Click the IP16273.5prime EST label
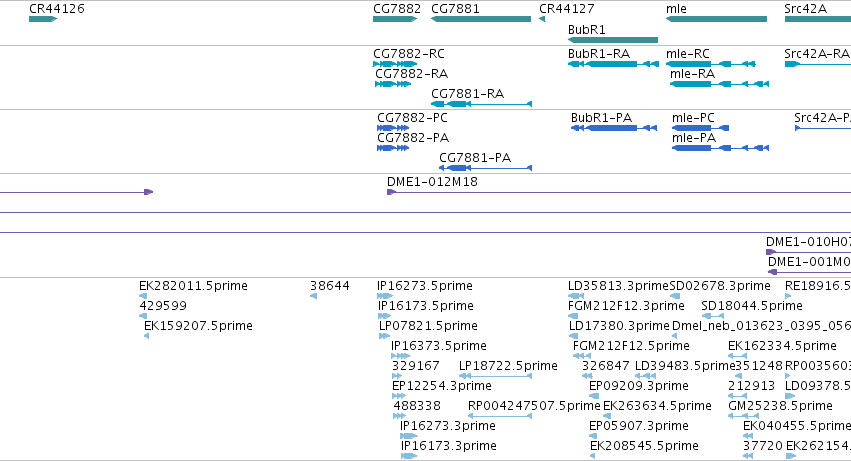851x461 pixels. (425, 286)
